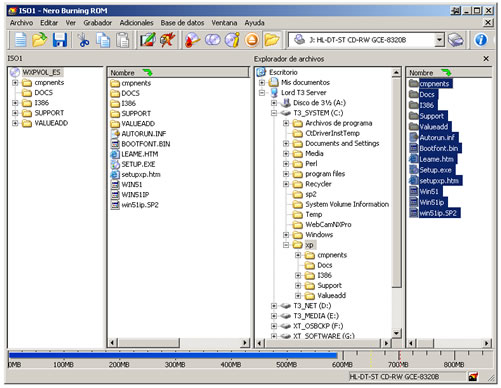Collapse the xp folder node
Viewport: 501px width, 388px height.
coord(286,245)
